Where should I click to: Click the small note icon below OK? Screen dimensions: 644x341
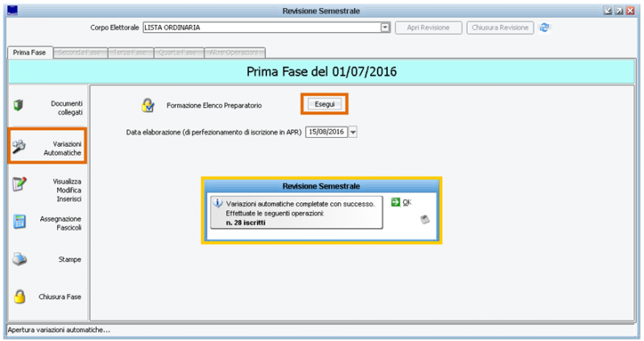pos(425,219)
